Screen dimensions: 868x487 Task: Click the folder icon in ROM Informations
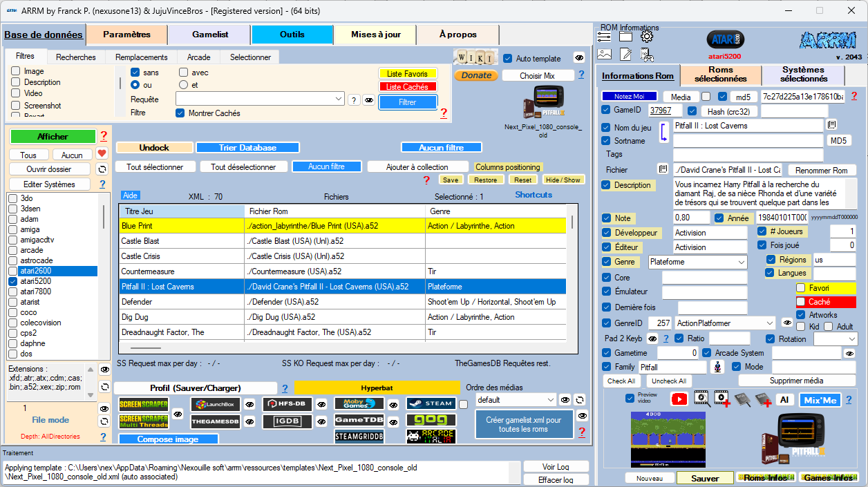pyautogui.click(x=625, y=37)
